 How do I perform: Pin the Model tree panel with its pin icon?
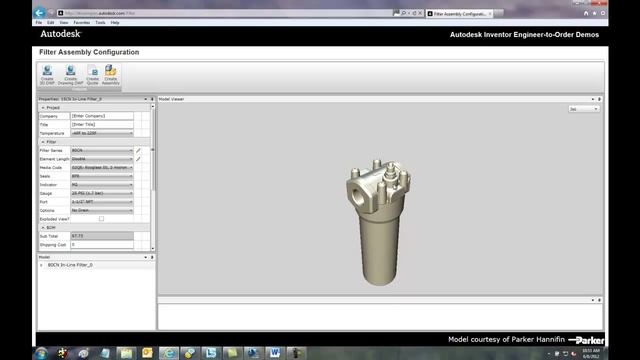[152, 257]
